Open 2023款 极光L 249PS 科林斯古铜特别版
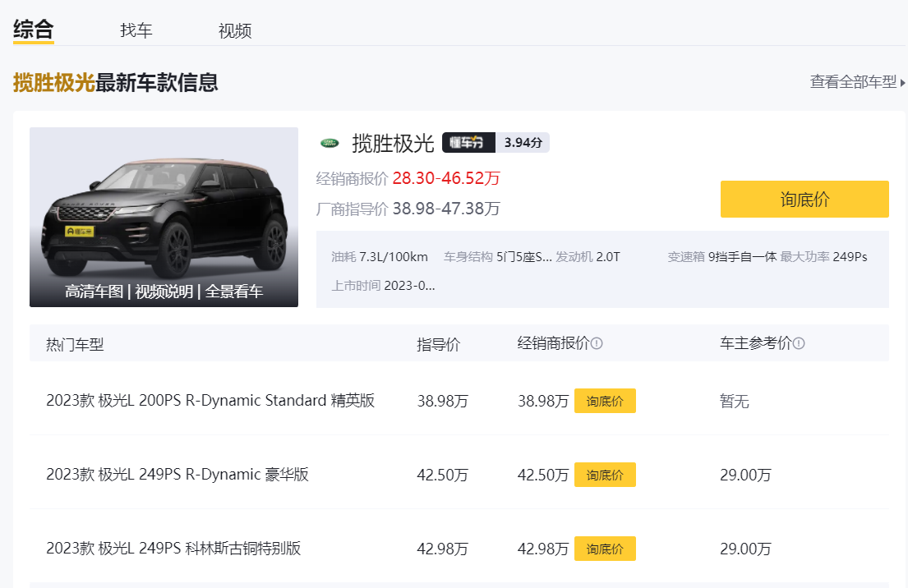The image size is (908, 588). [x=173, y=548]
